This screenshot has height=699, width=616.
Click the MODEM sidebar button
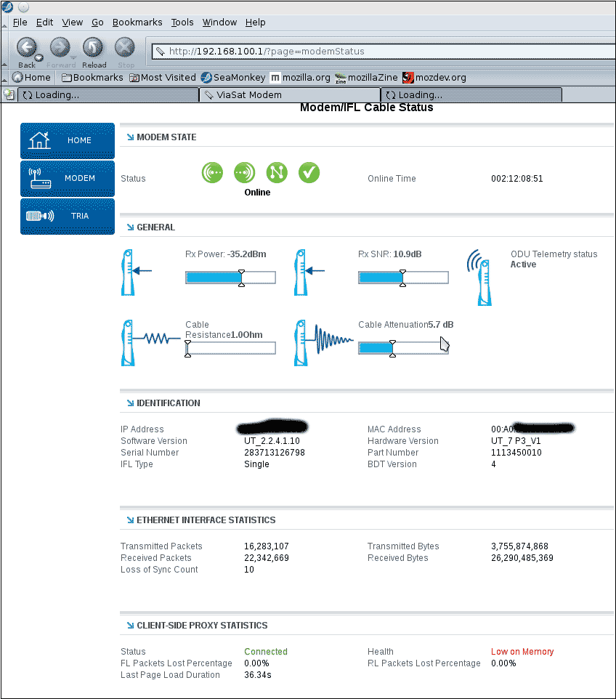pyautogui.click(x=68, y=179)
